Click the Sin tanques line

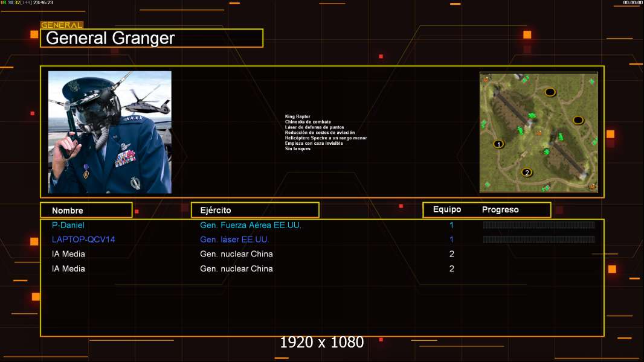click(x=298, y=148)
